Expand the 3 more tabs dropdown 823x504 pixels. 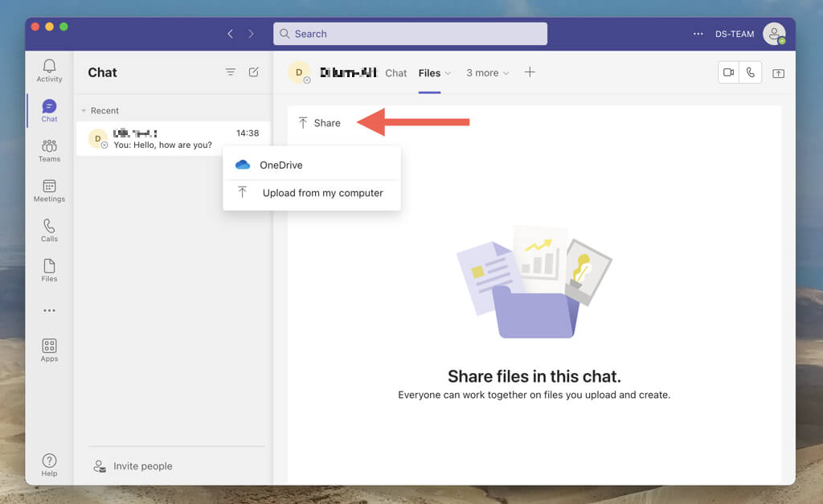(488, 73)
